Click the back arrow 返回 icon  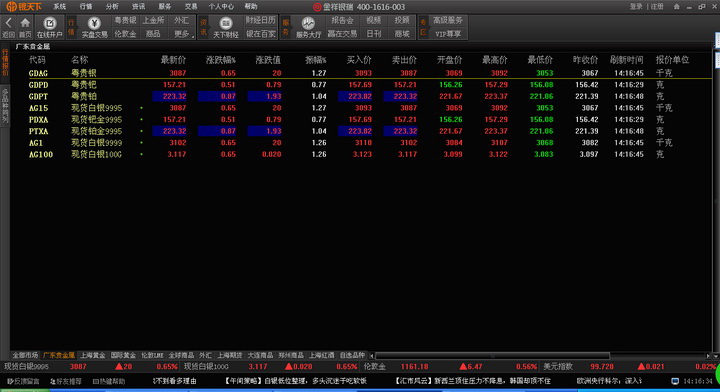8,23
